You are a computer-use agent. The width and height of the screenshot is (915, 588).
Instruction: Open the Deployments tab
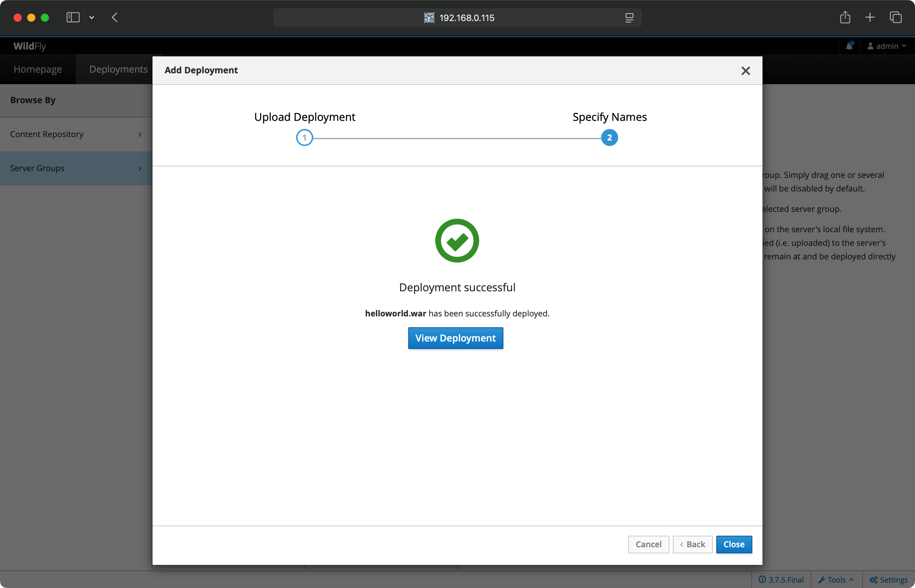(x=119, y=69)
